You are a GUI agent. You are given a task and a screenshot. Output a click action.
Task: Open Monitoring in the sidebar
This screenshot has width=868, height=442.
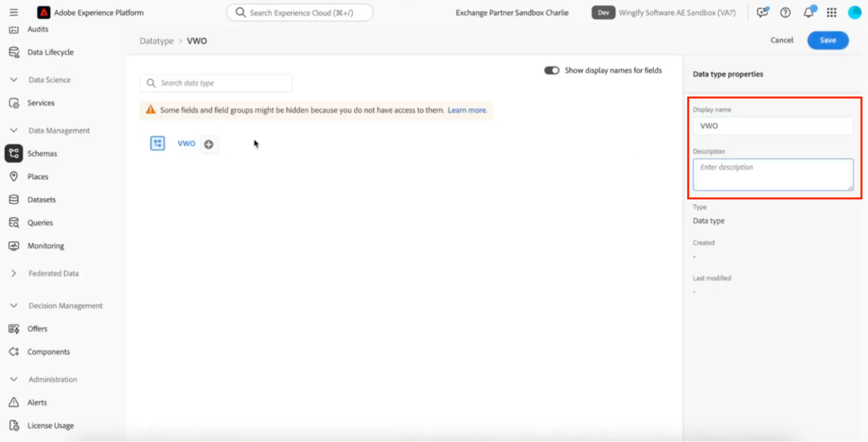46,246
